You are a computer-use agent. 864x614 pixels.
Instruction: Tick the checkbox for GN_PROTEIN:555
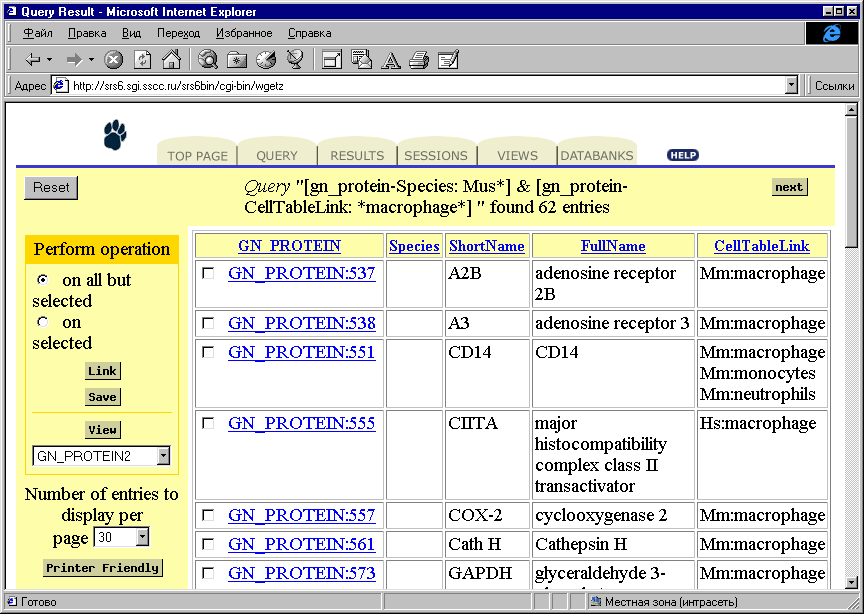point(208,423)
